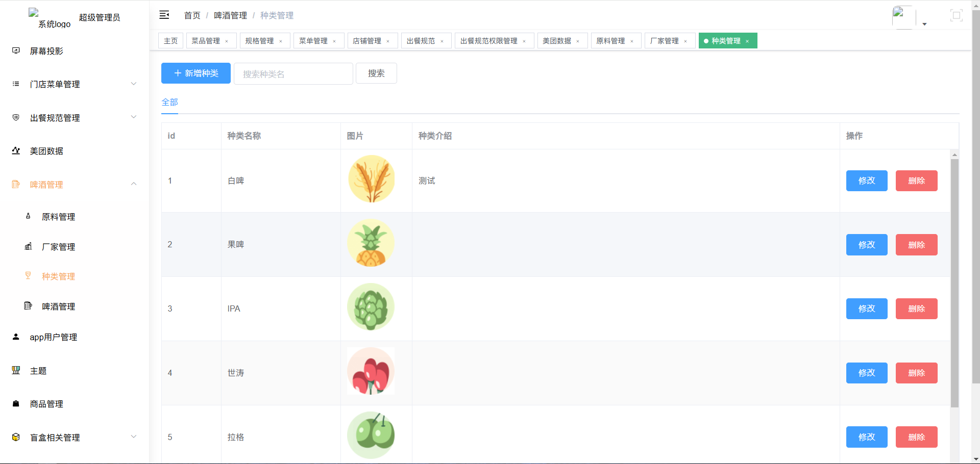Click the 出餐规范管理 shield icon

click(16, 117)
